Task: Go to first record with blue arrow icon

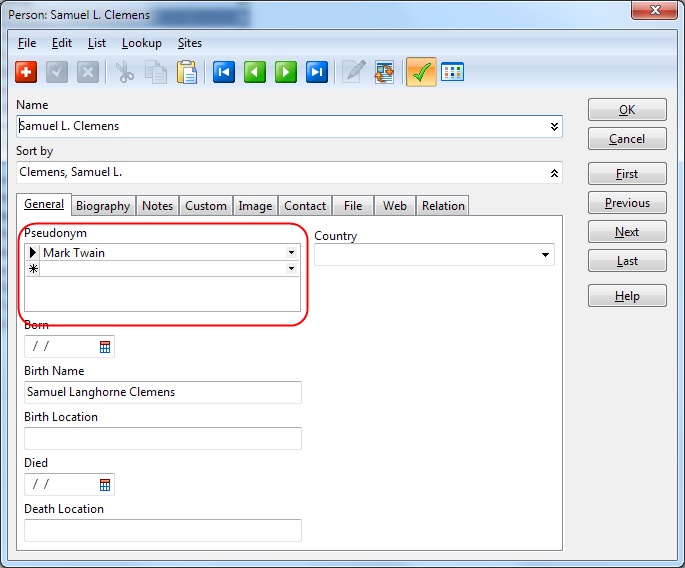Action: [x=224, y=72]
